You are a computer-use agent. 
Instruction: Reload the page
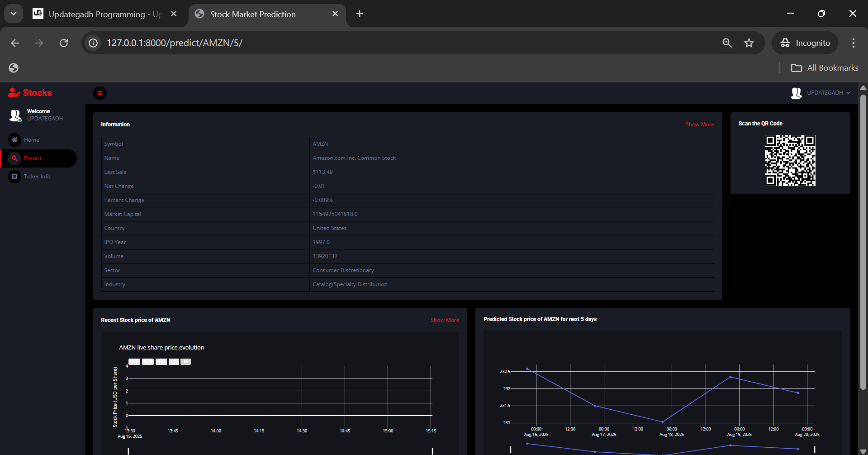pyautogui.click(x=64, y=43)
